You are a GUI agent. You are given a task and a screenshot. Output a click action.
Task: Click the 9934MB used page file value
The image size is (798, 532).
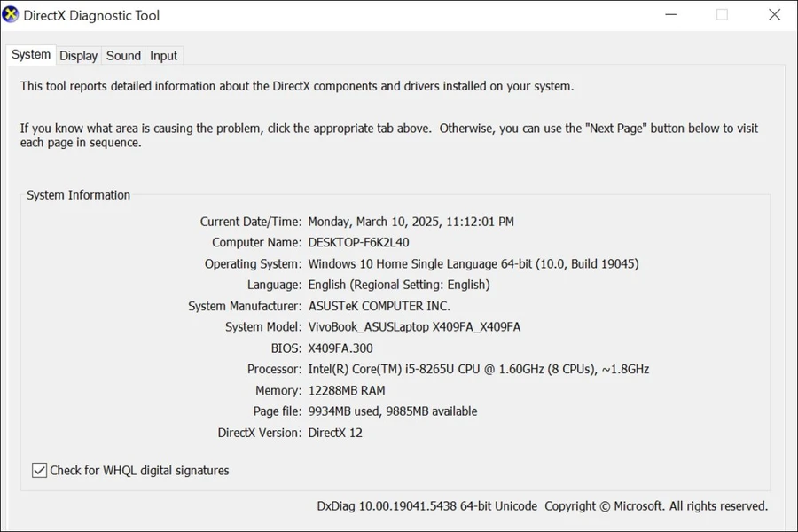(x=393, y=411)
